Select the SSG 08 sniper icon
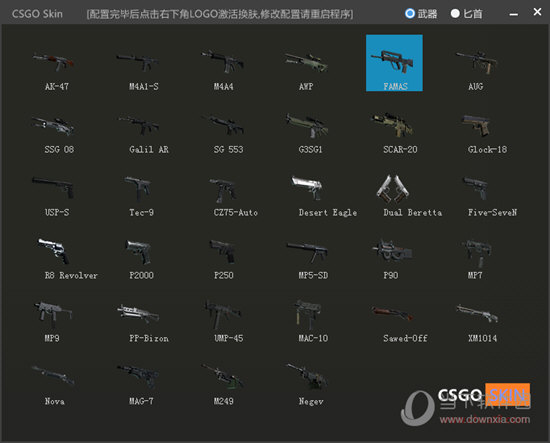Image resolution: width=550 pixels, height=443 pixels. pyautogui.click(x=53, y=126)
